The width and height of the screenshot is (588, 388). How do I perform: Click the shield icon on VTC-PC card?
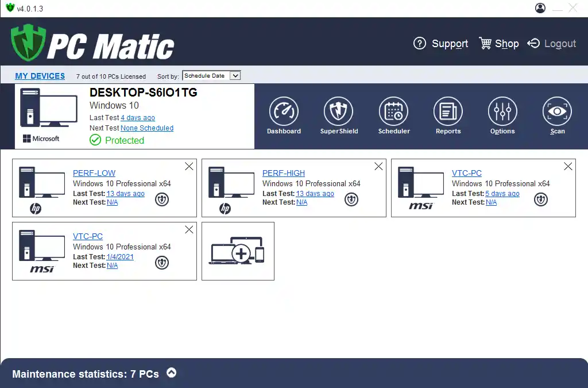click(x=540, y=199)
